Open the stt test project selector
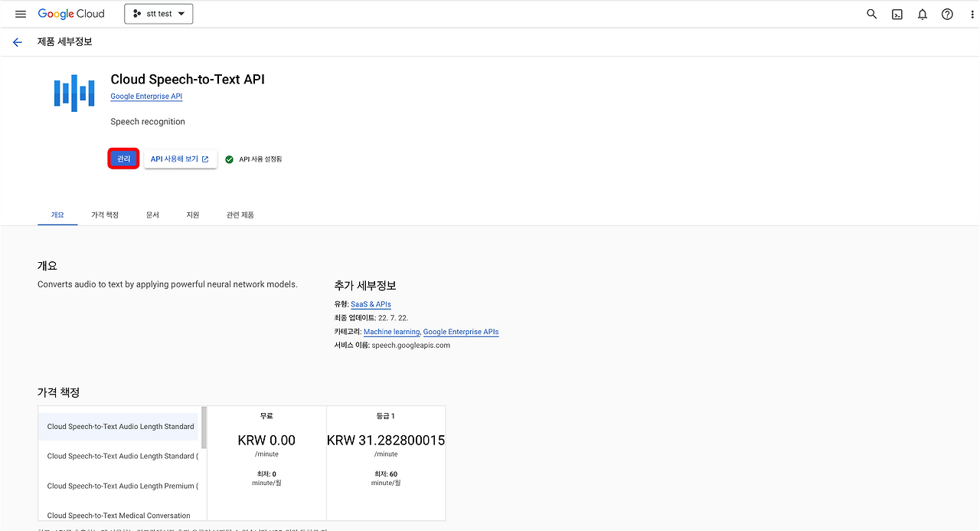The image size is (980, 531). click(158, 13)
